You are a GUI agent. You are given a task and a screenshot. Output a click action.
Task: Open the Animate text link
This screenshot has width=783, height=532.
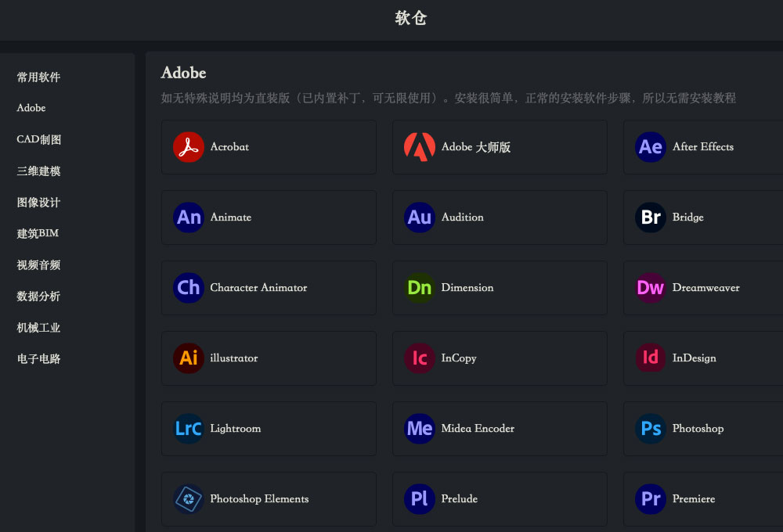coord(231,217)
